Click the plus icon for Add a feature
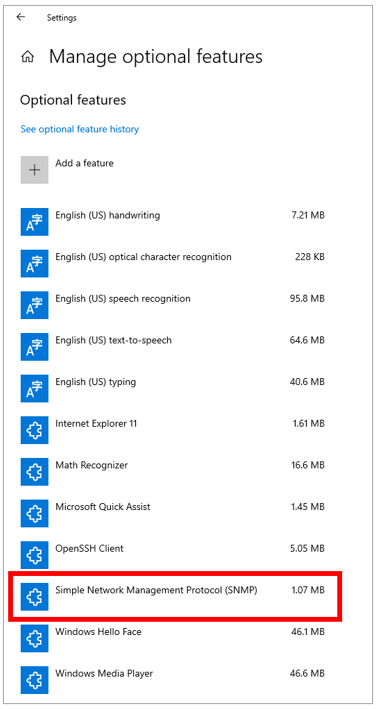377x709 pixels. pos(34,170)
